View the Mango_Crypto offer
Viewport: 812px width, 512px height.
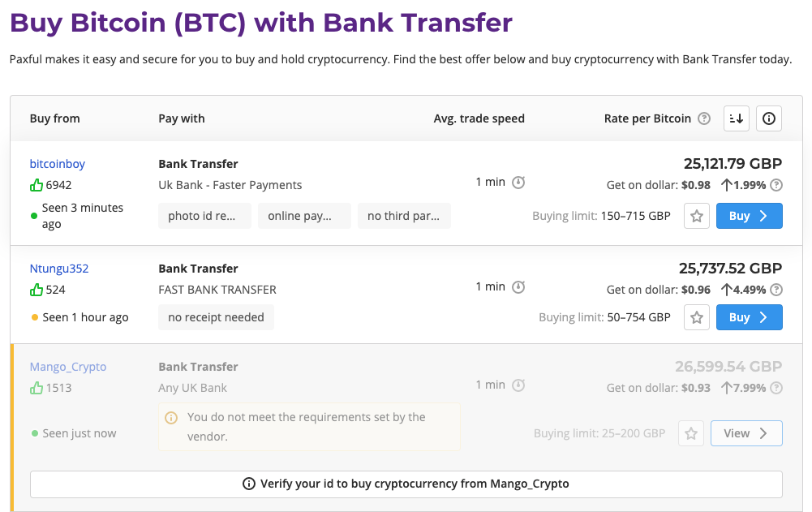746,433
